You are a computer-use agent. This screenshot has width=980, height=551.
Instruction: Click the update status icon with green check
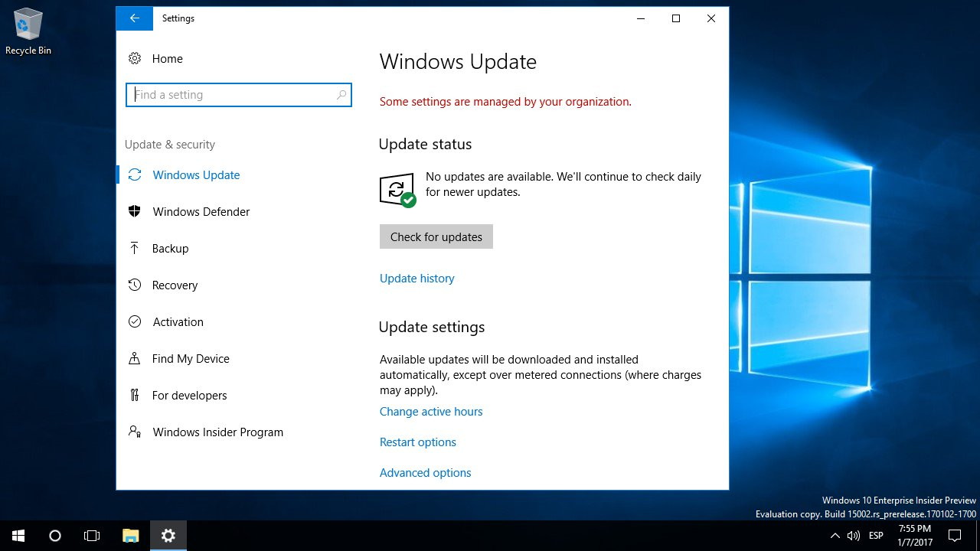(397, 190)
